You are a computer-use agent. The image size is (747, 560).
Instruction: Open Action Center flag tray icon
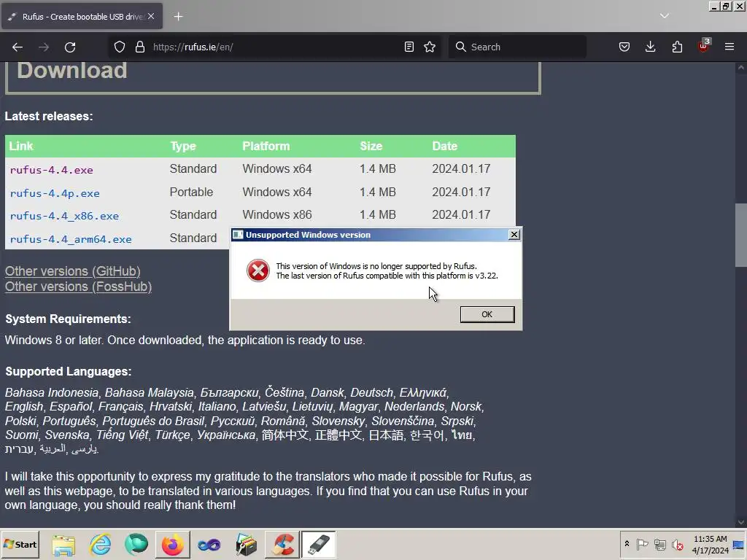click(x=642, y=544)
